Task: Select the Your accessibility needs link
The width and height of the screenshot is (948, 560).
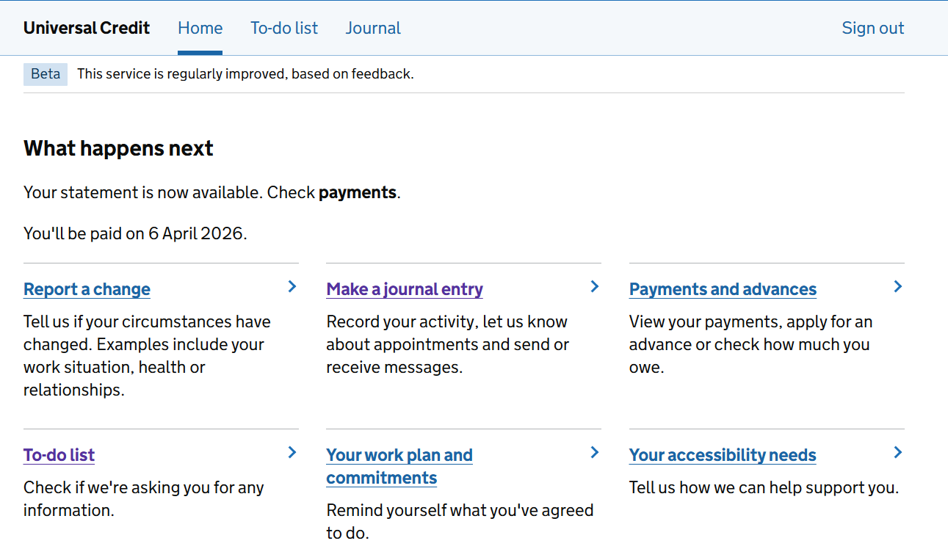Action: pos(723,455)
